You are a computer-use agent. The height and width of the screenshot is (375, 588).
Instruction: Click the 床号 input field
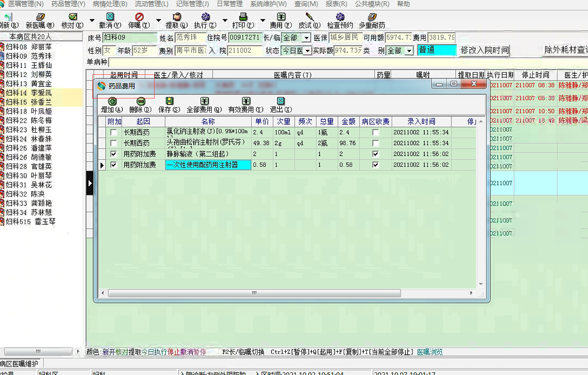pos(130,38)
